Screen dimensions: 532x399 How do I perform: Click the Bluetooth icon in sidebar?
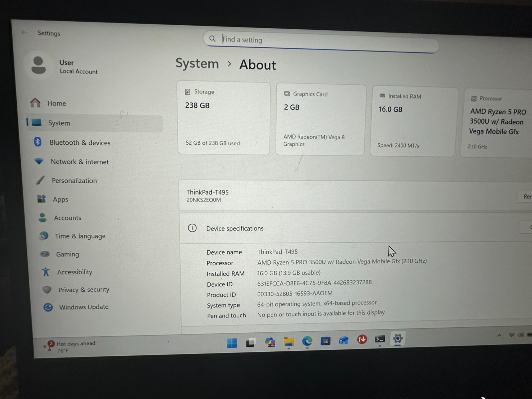pos(38,142)
